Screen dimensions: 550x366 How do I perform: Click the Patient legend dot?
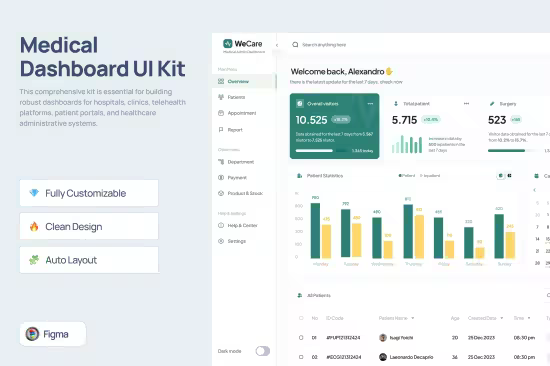tap(400, 175)
